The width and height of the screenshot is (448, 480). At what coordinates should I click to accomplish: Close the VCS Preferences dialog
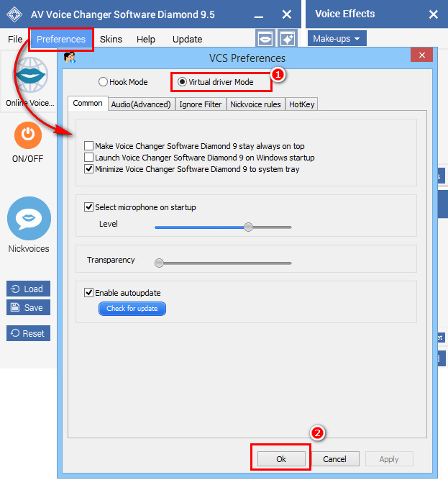coord(421,55)
